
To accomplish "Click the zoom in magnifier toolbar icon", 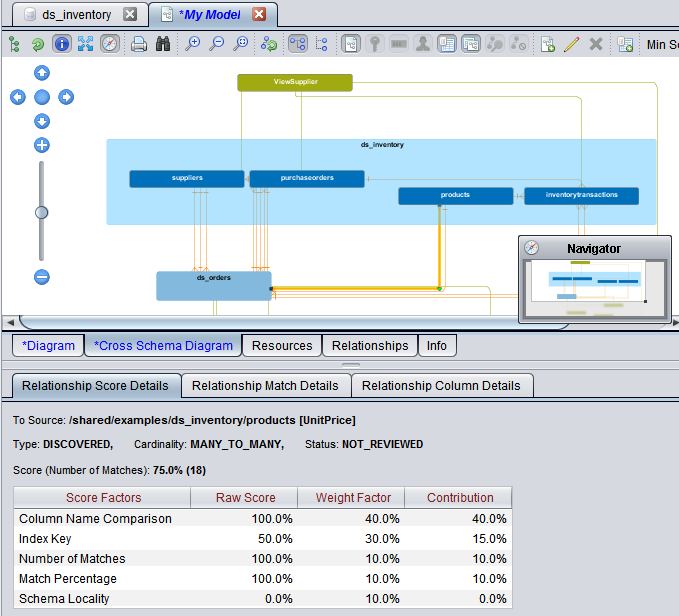I will coord(193,44).
